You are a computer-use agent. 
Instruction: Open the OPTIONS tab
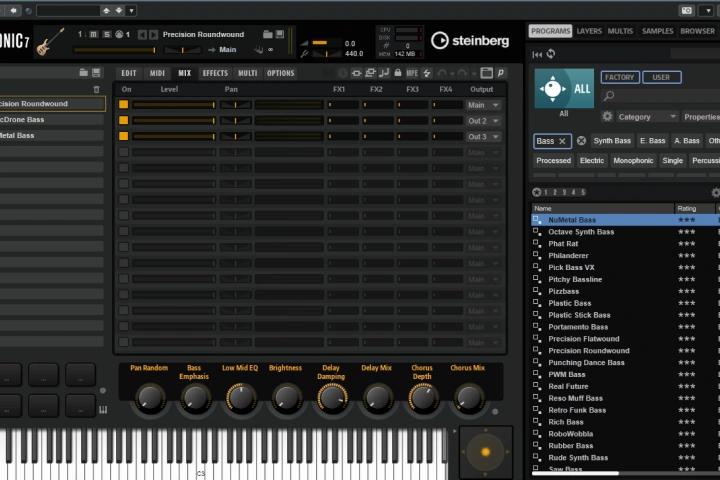(x=281, y=73)
